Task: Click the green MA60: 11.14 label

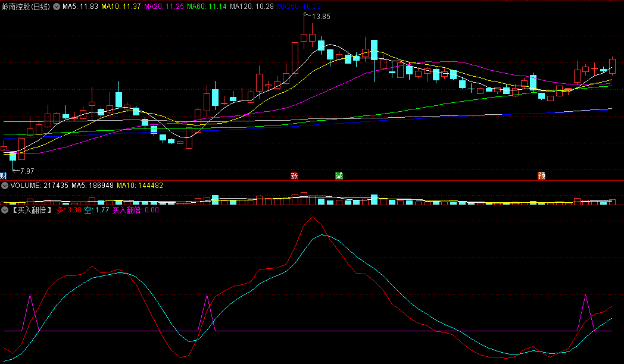Action: 207,7
